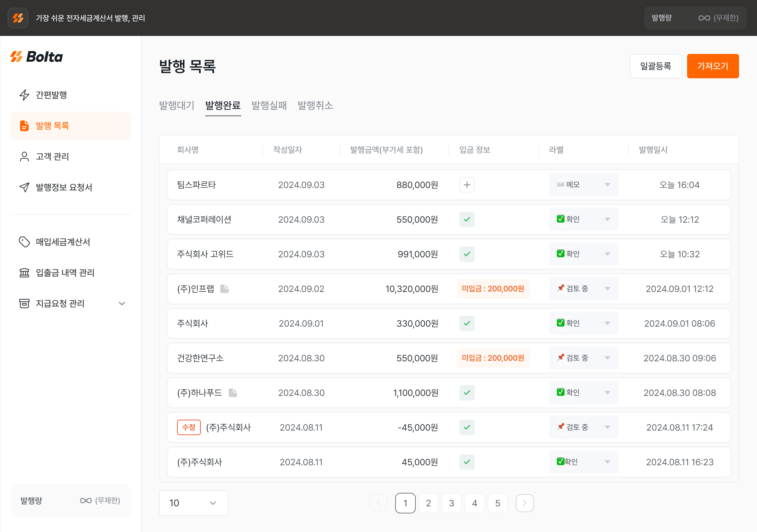This screenshot has width=757, height=532.
Task: Click the 발행금액(부가세 포함) column header
Action: [x=387, y=150]
